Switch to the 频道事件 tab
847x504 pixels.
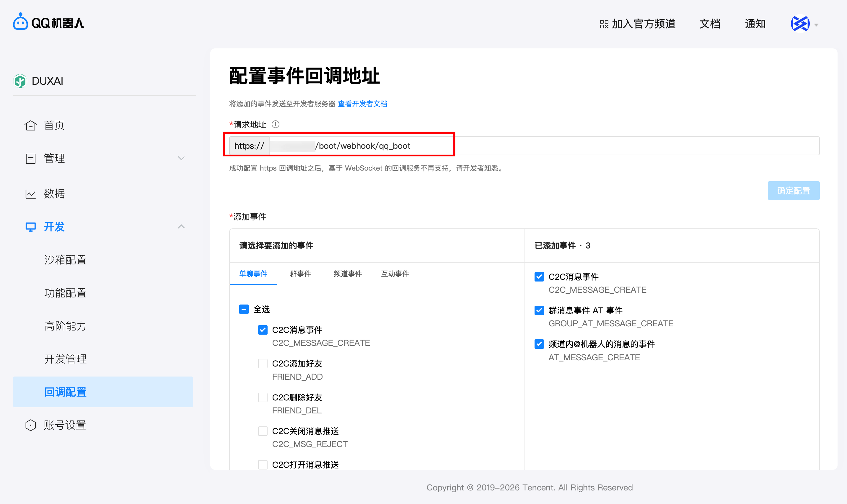(347, 274)
